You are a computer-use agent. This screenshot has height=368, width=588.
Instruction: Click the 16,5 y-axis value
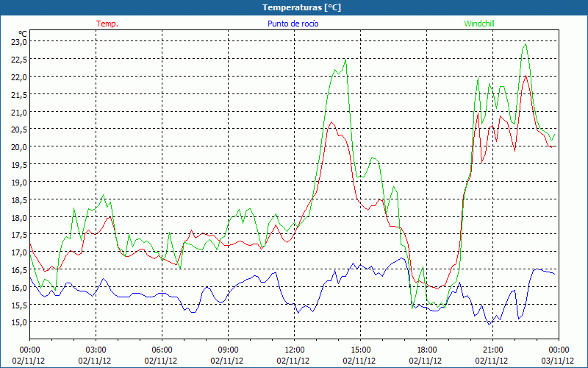click(19, 270)
